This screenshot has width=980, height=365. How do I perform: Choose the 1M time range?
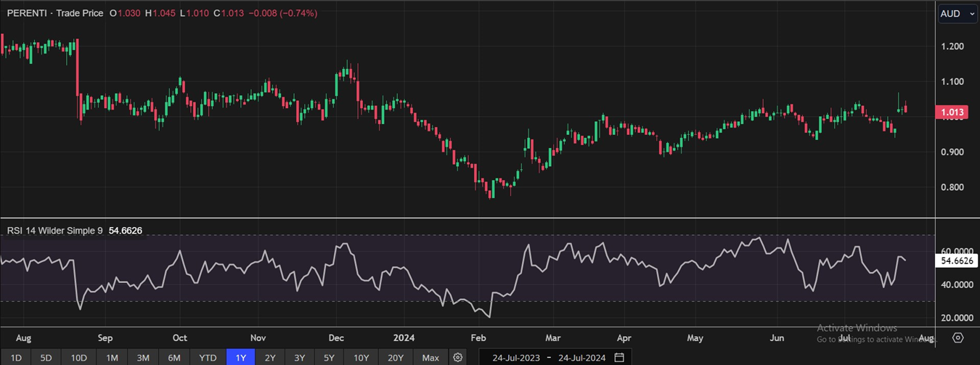pos(112,358)
